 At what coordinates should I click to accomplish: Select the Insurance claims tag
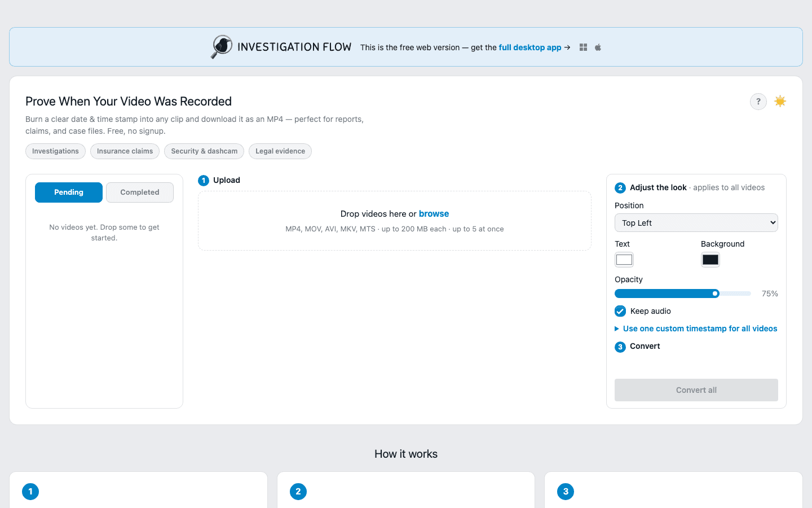click(125, 151)
